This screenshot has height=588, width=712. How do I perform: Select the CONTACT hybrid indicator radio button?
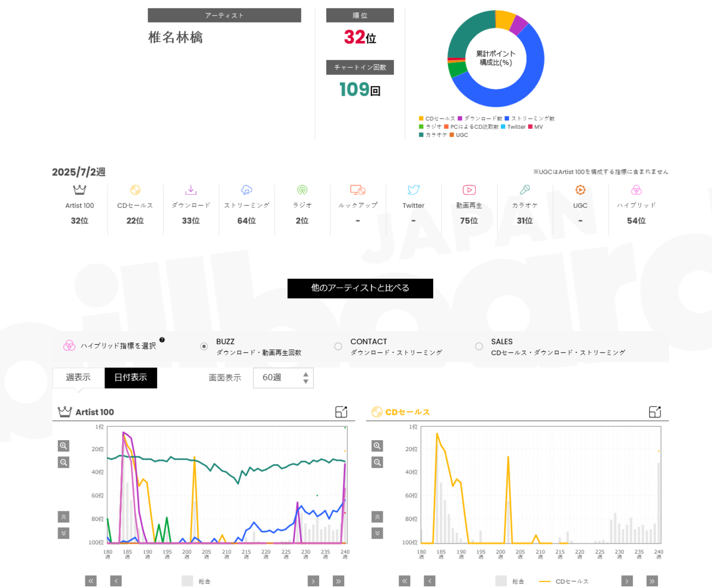pyautogui.click(x=338, y=346)
